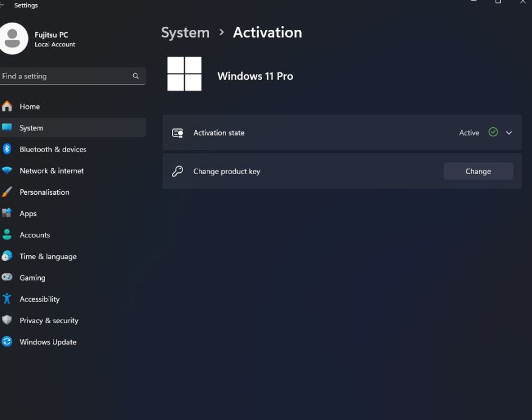Open Privacy & security settings
Image resolution: width=532 pixels, height=420 pixels.
(x=72, y=320)
